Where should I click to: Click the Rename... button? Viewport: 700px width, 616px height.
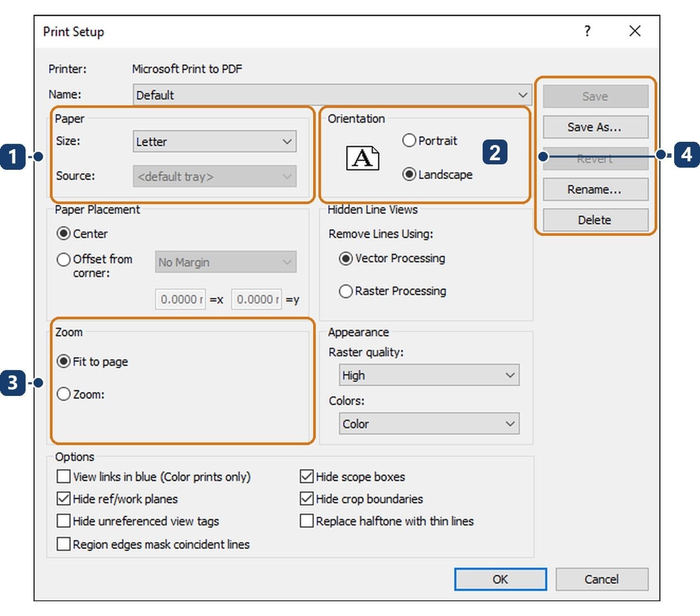tap(595, 189)
